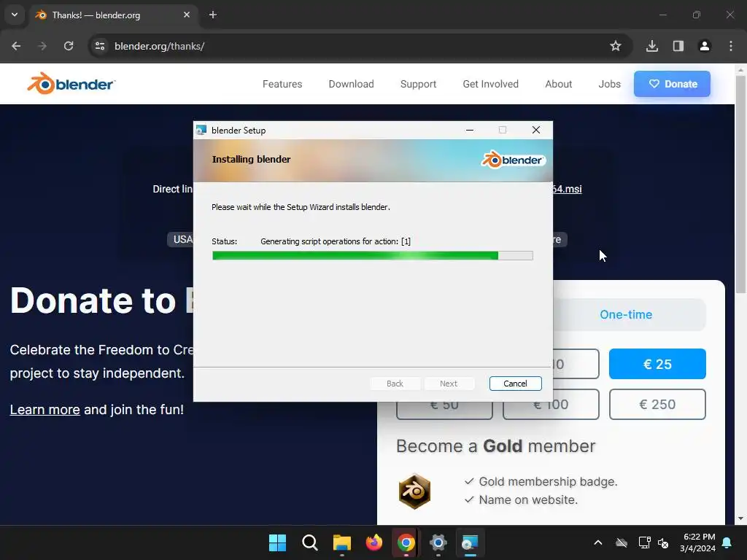The height and width of the screenshot is (560, 747).
Task: Open the tab search dropdown arrow
Action: (15, 15)
